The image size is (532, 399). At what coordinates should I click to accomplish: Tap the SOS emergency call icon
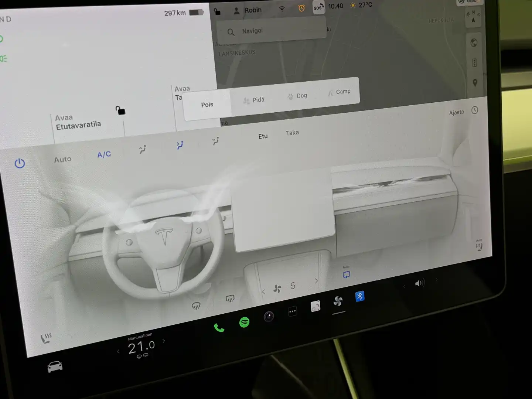click(318, 7)
